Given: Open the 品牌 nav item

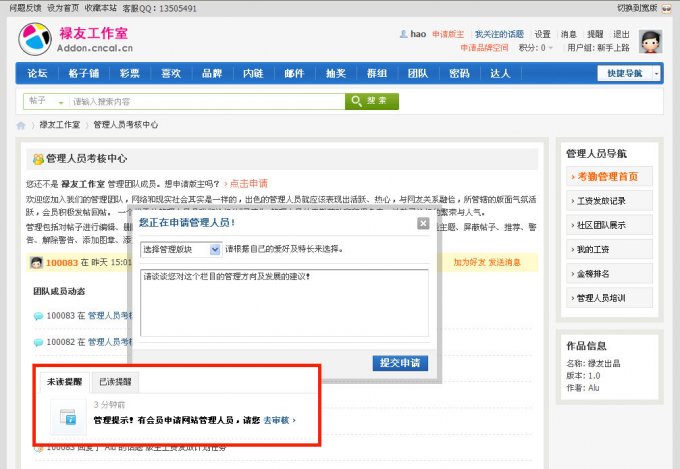Looking at the screenshot, I should point(212,73).
